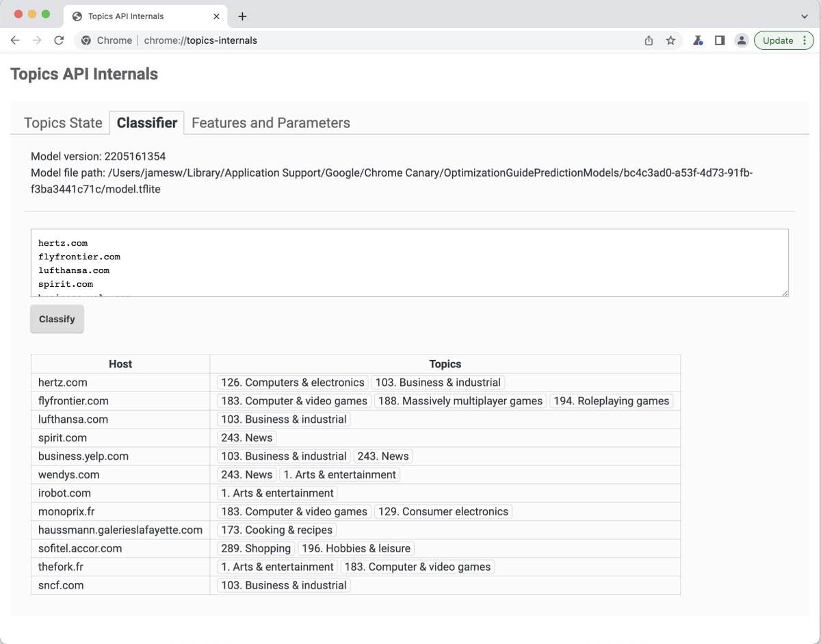The width and height of the screenshot is (821, 644).
Task: Click the monoprix.fr host cell
Action: [120, 512]
